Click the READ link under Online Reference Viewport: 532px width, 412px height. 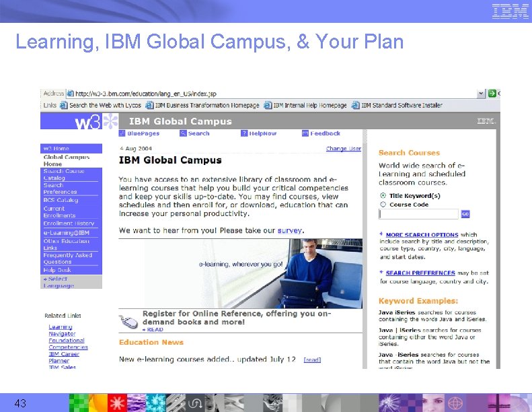(153, 330)
